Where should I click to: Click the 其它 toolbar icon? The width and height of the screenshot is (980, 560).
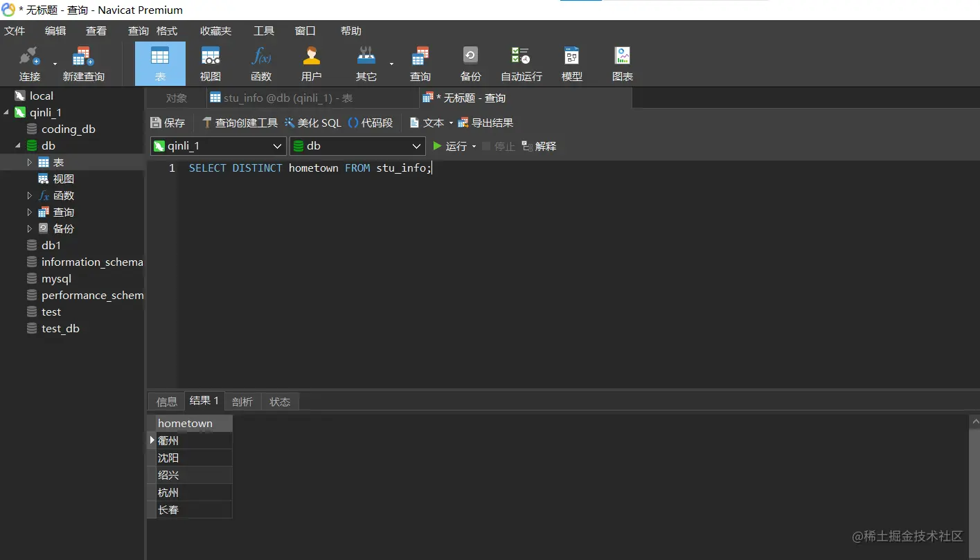[366, 64]
